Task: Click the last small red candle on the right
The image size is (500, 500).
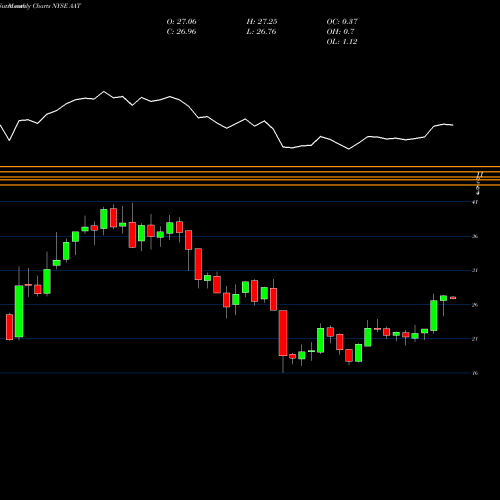Action: click(x=453, y=298)
